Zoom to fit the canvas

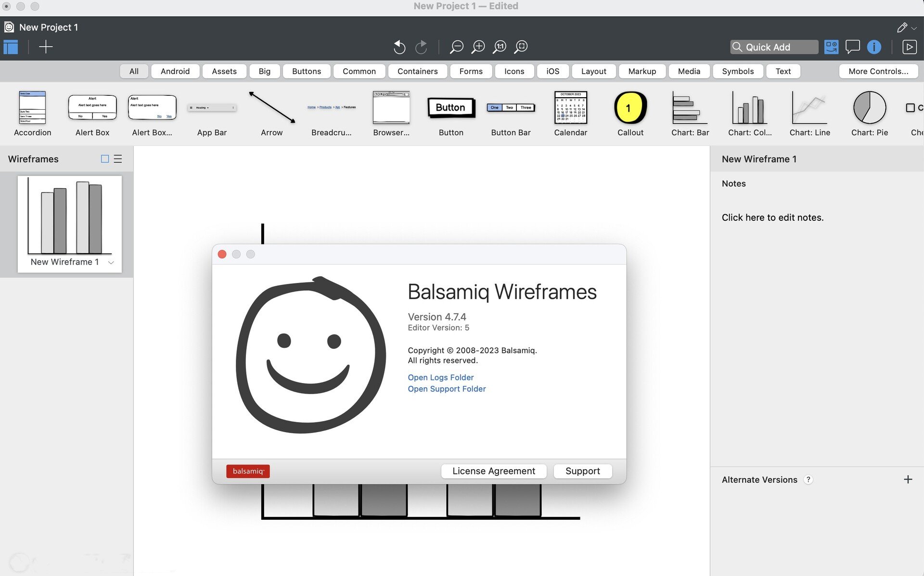521,47
